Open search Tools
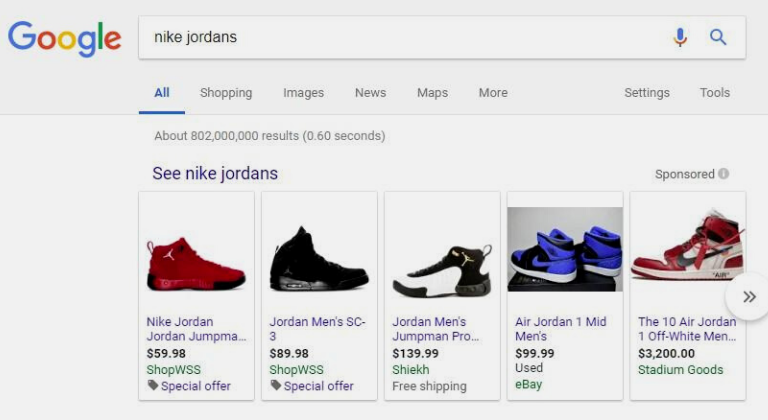This screenshot has height=420, width=768. (x=714, y=93)
